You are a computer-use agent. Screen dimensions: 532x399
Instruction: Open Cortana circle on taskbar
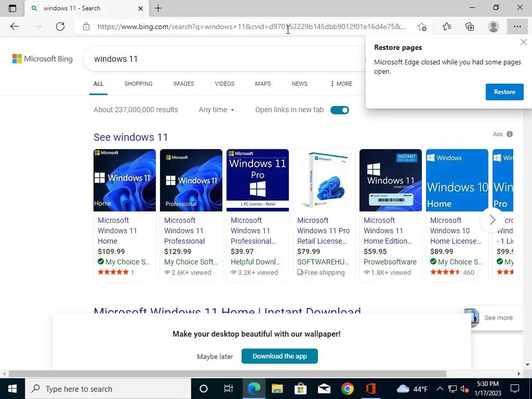[204, 389]
